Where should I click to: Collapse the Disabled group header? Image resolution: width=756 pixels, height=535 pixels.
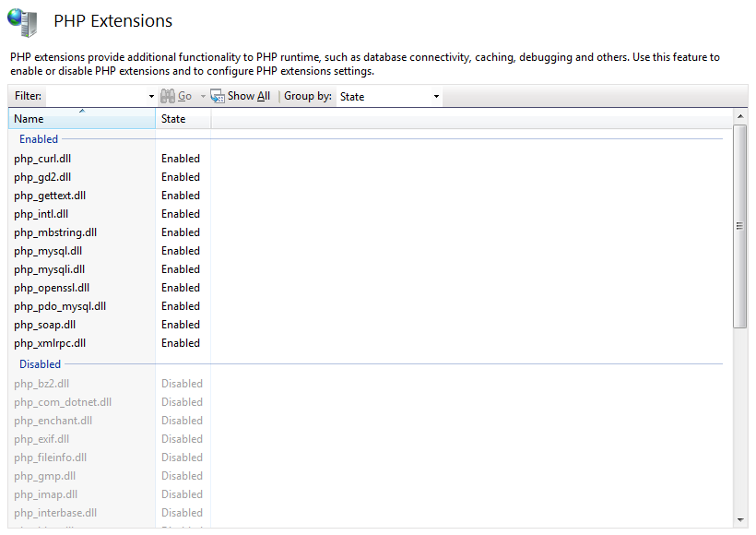pos(40,364)
